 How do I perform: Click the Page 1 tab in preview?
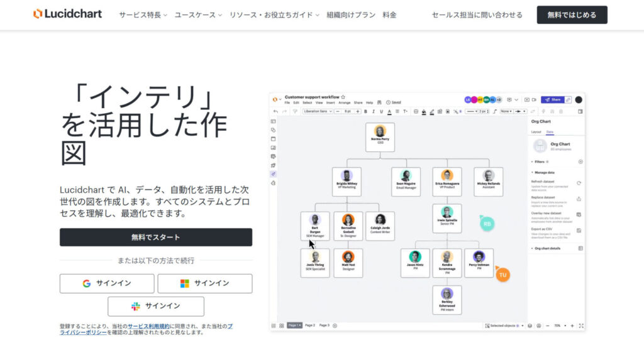tap(294, 325)
